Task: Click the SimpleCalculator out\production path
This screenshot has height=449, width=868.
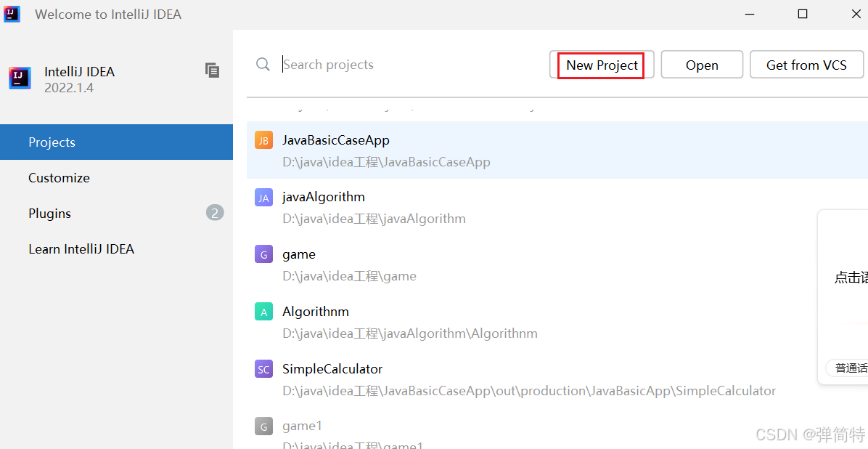Action: point(529,391)
